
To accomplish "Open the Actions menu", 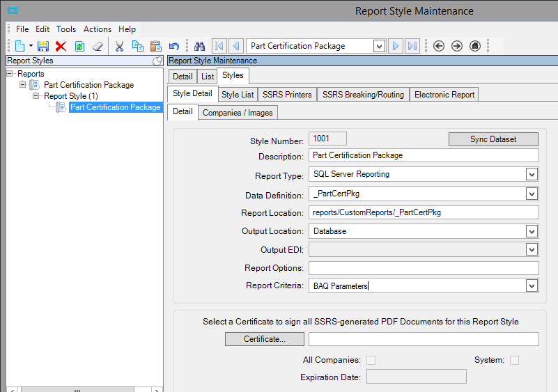I will coord(97,29).
